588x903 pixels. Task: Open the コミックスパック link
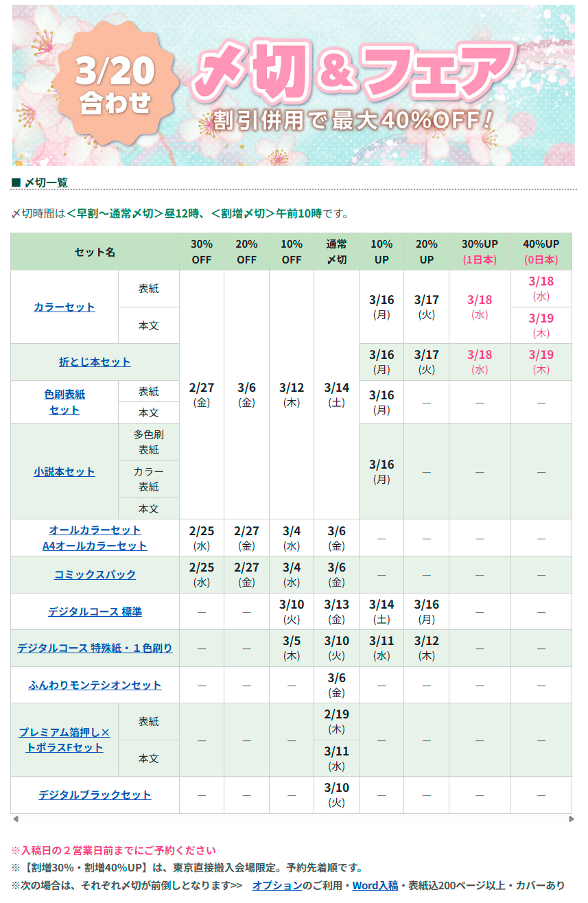(x=95, y=574)
